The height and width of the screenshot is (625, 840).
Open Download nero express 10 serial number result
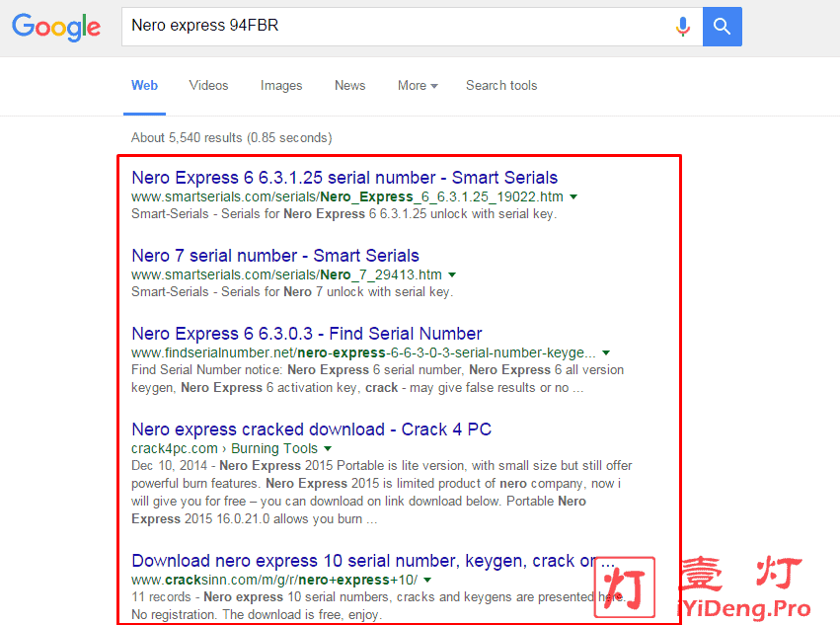pyautogui.click(x=373, y=561)
